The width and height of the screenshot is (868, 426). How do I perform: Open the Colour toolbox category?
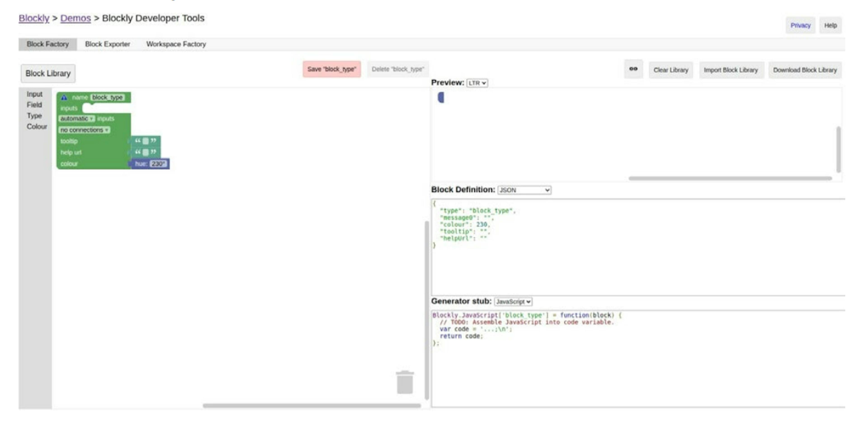(37, 127)
